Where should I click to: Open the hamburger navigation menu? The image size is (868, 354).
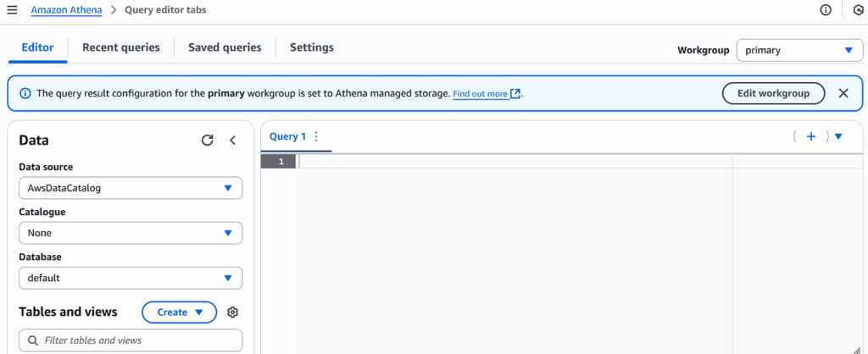[x=12, y=10]
